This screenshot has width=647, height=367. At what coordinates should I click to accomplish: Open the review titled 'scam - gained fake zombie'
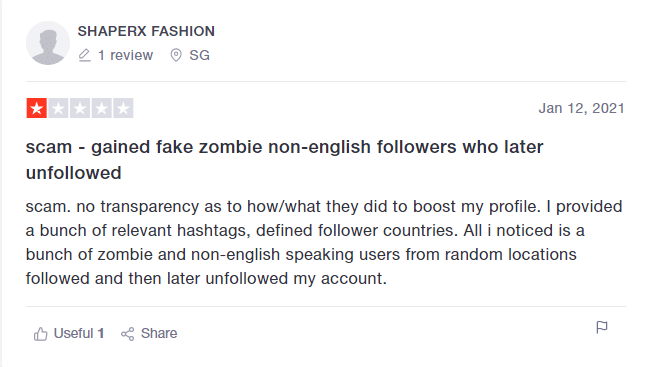click(285, 160)
